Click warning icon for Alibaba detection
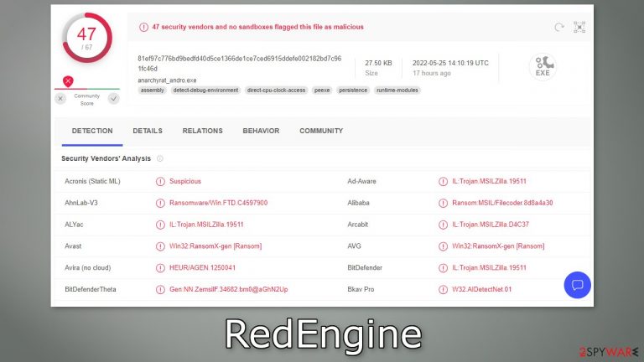 point(443,203)
